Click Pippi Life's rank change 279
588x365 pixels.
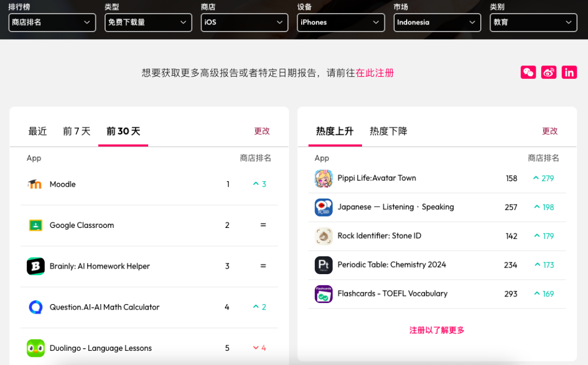543,178
